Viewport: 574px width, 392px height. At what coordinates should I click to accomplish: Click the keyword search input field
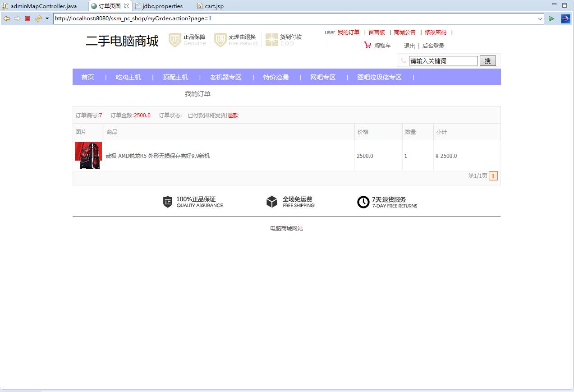pos(442,60)
